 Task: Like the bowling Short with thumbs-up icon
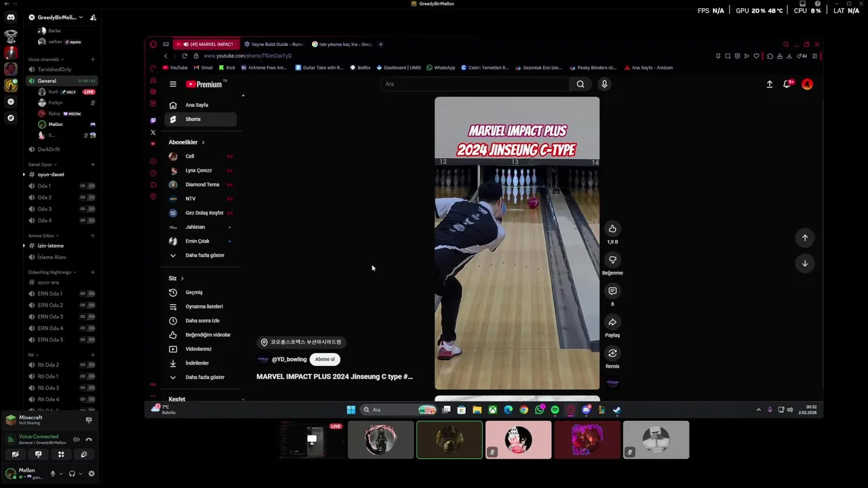pos(612,228)
